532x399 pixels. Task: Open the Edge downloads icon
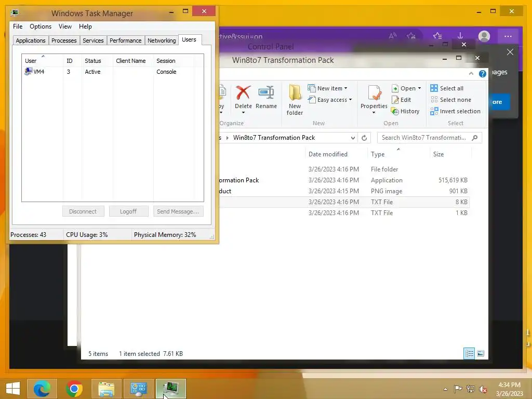[460, 36]
